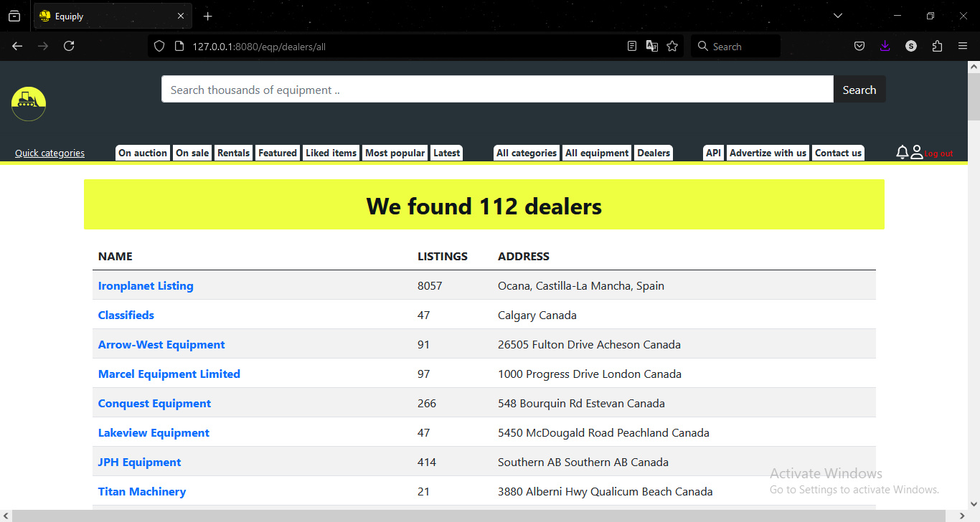This screenshot has width=980, height=522.
Task: Open the Firefox hamburger menu
Action: point(963,46)
